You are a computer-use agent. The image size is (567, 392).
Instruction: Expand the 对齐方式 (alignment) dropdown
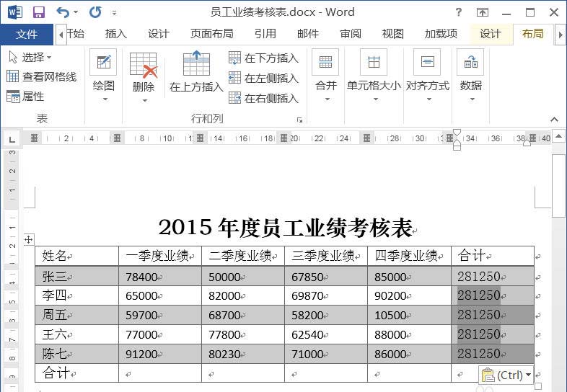[x=427, y=99]
